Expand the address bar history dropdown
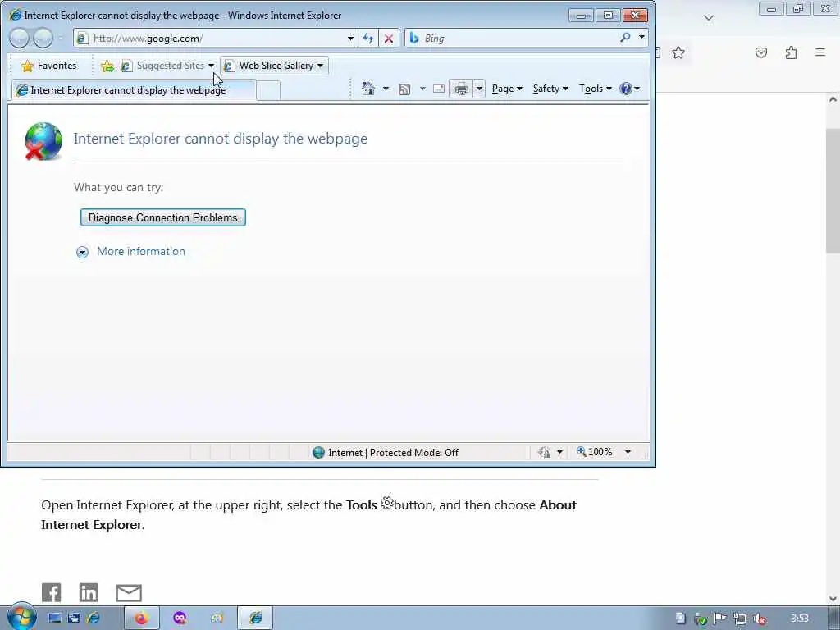Image resolution: width=840 pixels, height=630 pixels. [350, 38]
